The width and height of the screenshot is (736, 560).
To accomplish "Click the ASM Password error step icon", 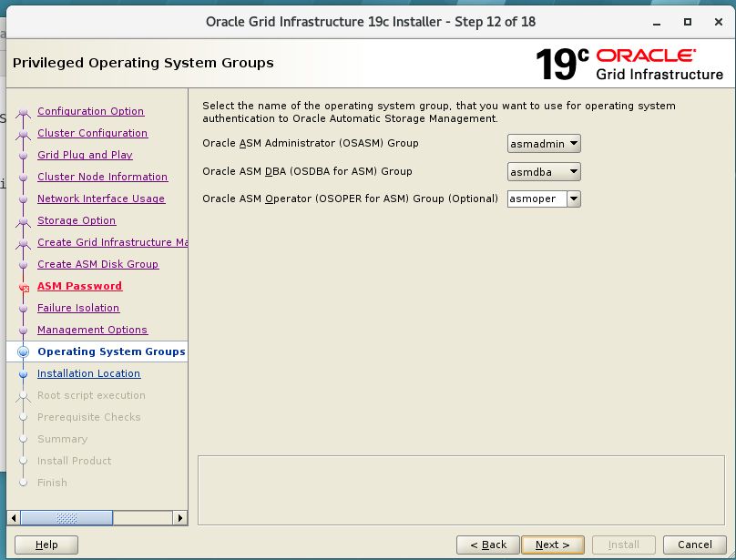I will tap(24, 287).
